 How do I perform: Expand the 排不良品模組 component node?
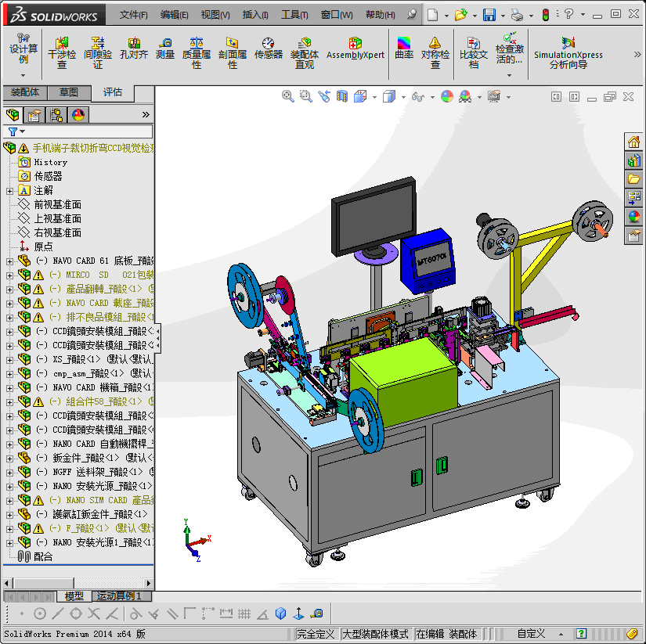[10, 318]
